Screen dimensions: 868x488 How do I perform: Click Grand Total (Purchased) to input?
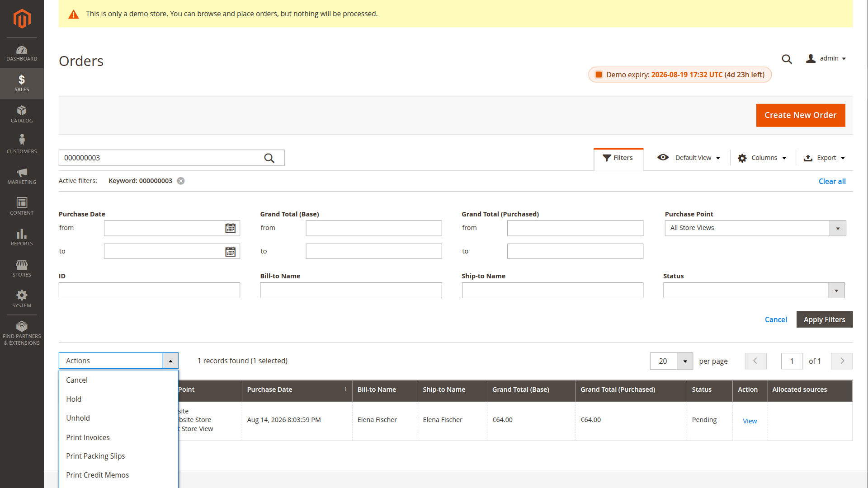click(x=575, y=252)
